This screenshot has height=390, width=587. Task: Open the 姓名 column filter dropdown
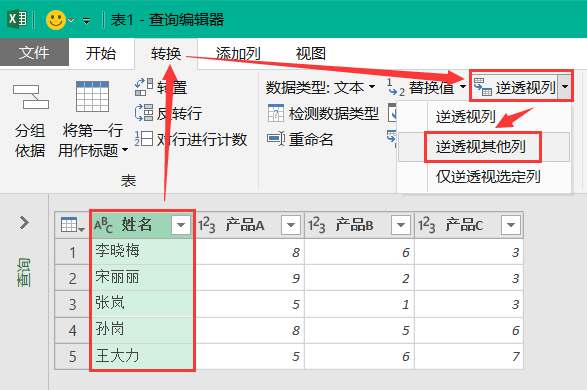click(x=181, y=225)
